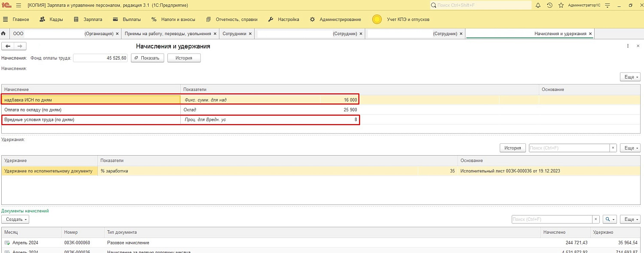Viewport: 644px width, 253px height.
Task: Close the Начисления и удержания tab
Action: (590, 33)
